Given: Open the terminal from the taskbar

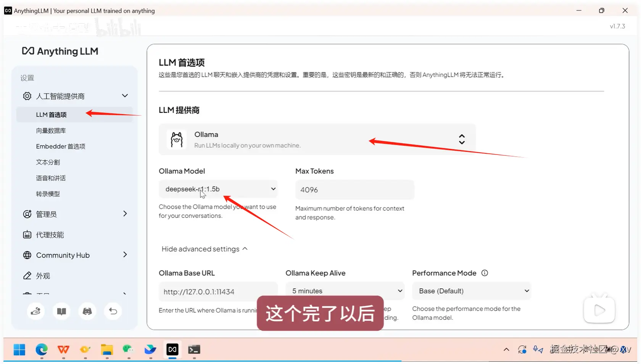Looking at the screenshot, I should coord(194,350).
